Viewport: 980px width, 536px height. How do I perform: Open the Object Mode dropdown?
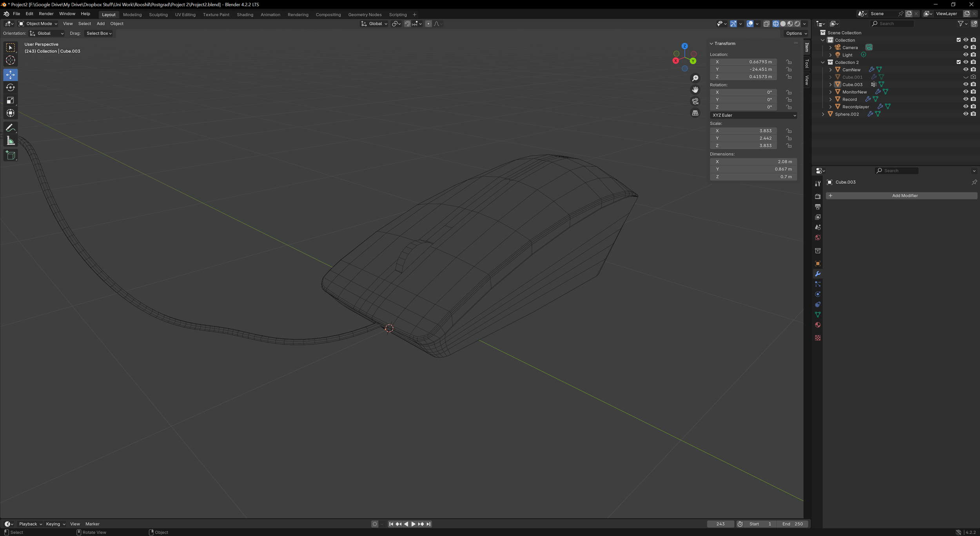click(x=38, y=24)
